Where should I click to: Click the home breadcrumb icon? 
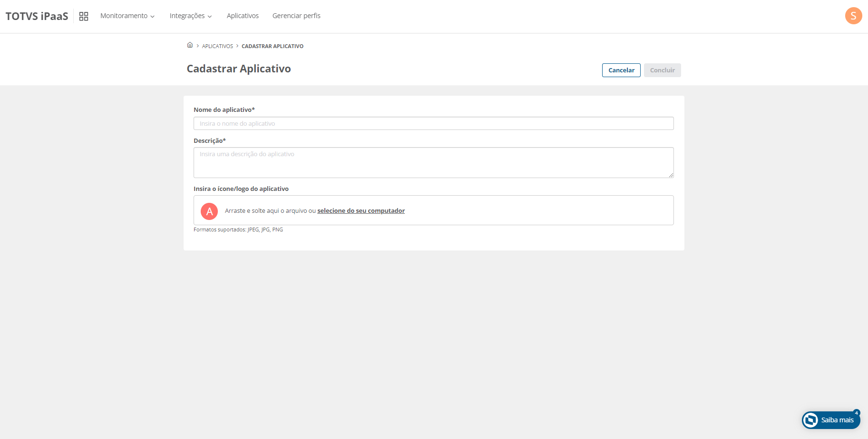190,45
